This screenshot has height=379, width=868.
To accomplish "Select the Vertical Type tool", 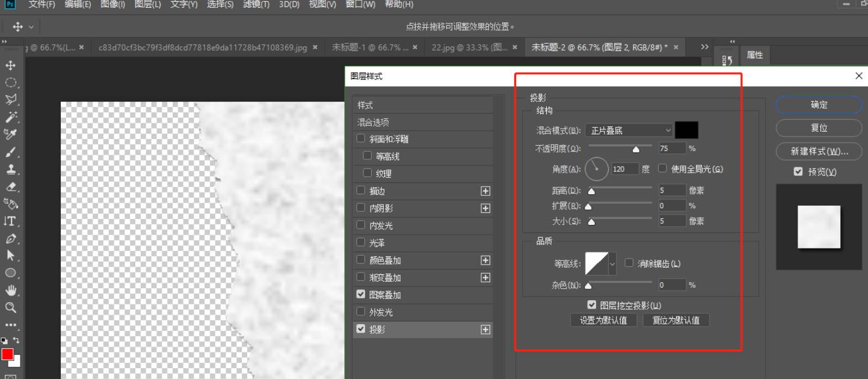I will (x=10, y=221).
